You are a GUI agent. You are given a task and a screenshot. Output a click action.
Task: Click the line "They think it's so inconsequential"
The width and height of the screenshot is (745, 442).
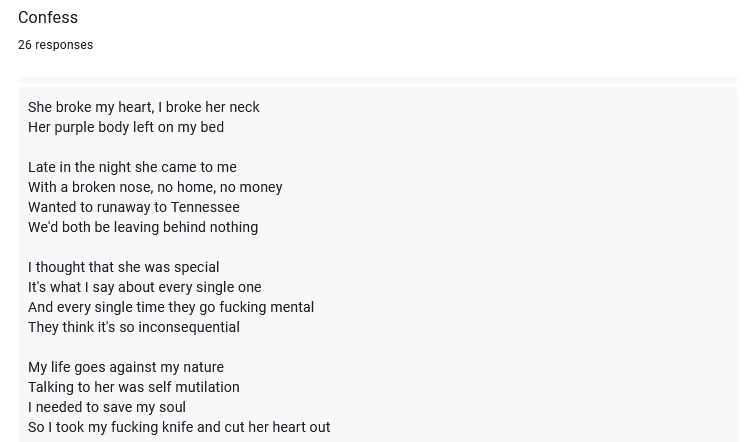(134, 327)
